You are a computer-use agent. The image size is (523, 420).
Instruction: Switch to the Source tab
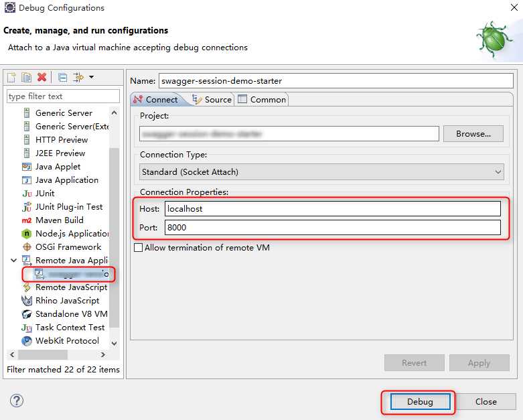point(212,99)
